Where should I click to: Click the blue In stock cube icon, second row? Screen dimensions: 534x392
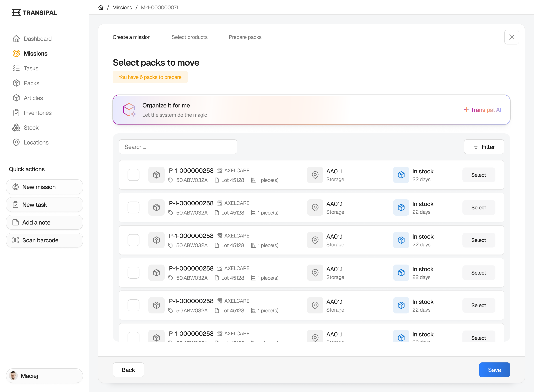click(x=401, y=207)
